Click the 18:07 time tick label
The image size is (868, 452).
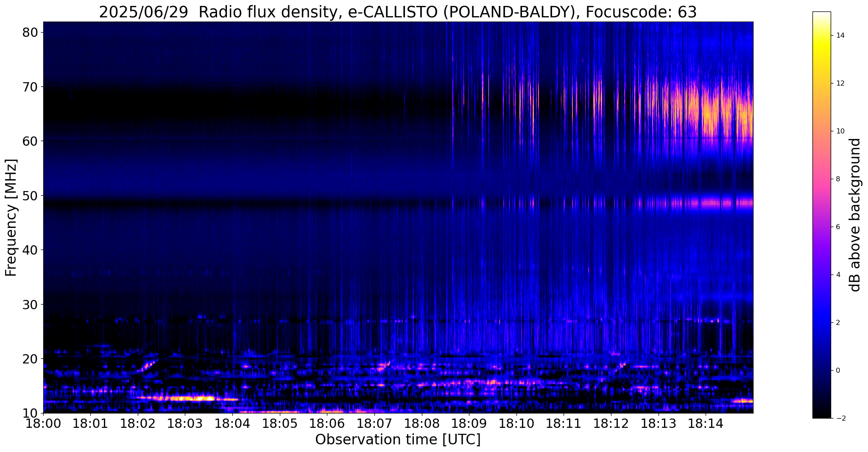(x=374, y=423)
